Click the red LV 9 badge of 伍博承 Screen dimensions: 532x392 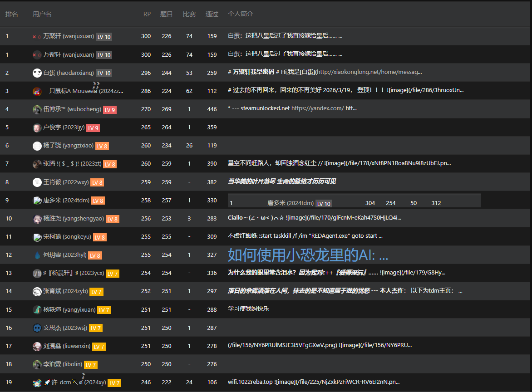pos(110,110)
